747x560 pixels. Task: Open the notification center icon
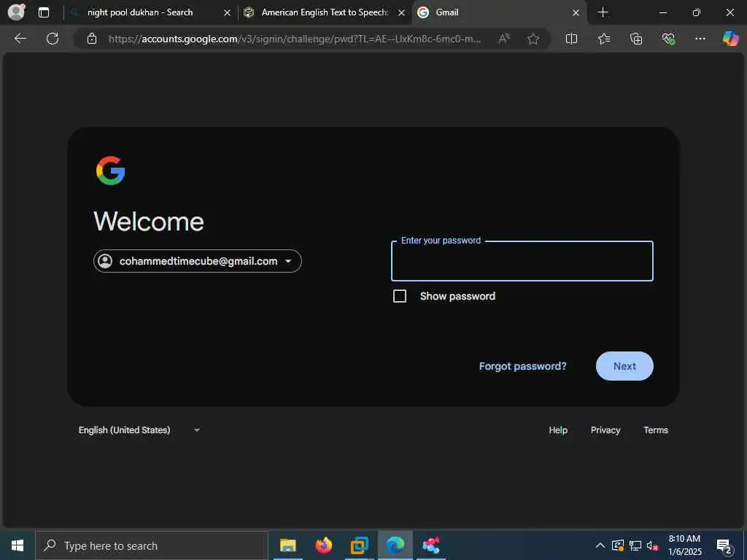tap(724, 545)
